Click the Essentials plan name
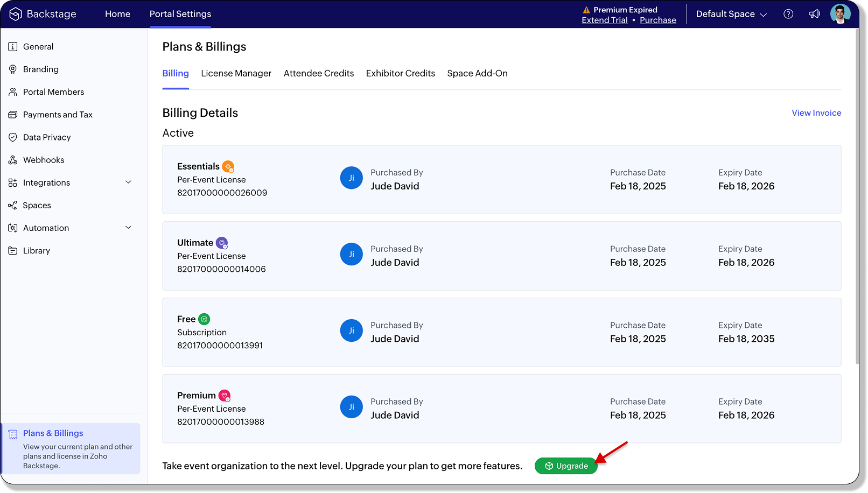Viewport: 868px width, 493px height. click(198, 166)
